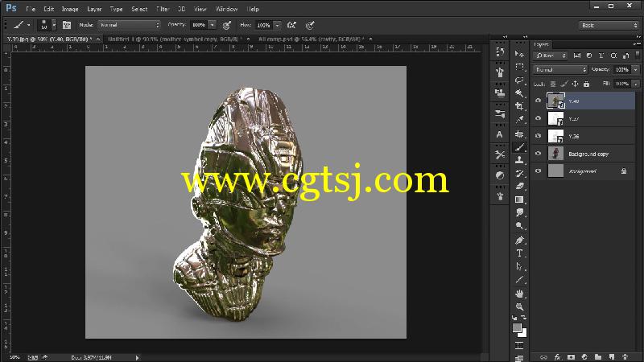Screen dimensions: 644x362
Task: Toggle pressure controls opacity
Action: pyautogui.click(x=227, y=25)
